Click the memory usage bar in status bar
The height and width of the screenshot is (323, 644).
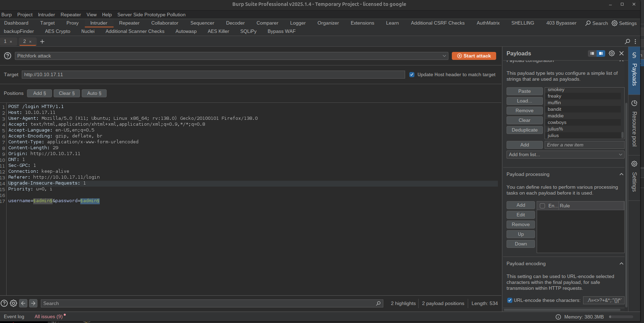coord(621,317)
